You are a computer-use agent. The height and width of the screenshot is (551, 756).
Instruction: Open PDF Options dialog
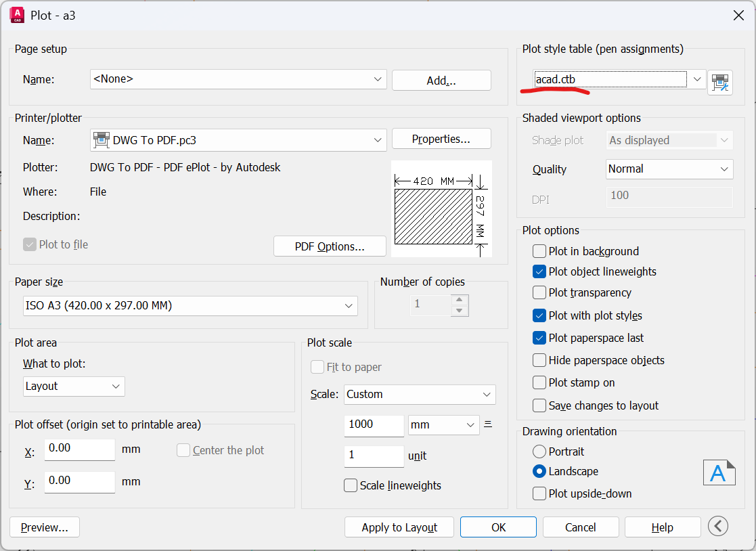(x=330, y=246)
